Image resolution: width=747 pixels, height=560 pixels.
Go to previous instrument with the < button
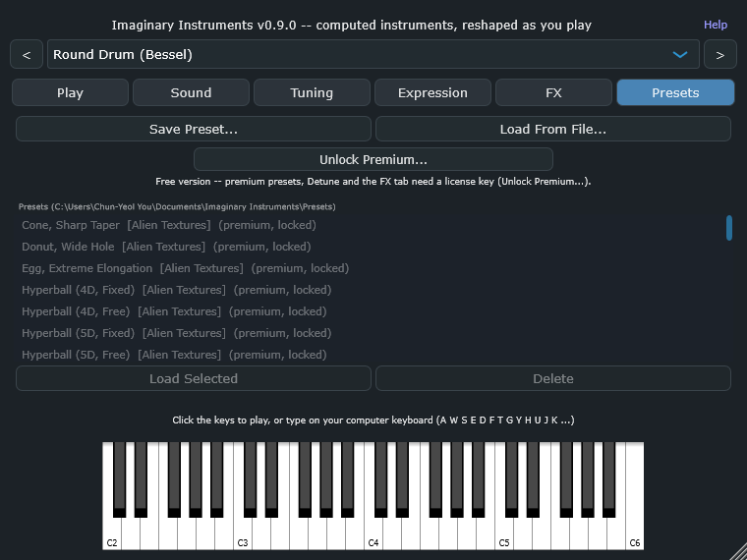pos(27,54)
